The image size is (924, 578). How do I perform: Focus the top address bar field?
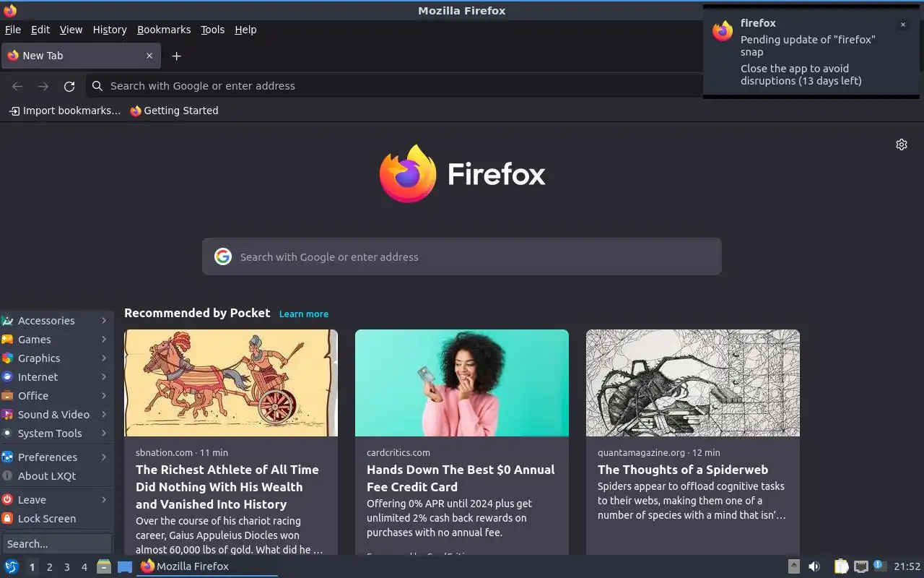(393, 86)
